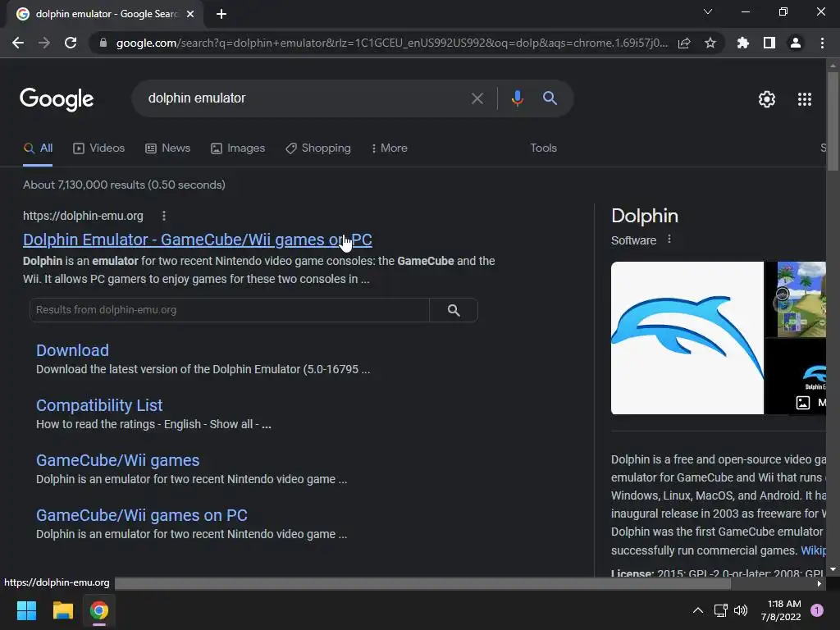Open the clock and date panel
840x630 pixels.
781,610
